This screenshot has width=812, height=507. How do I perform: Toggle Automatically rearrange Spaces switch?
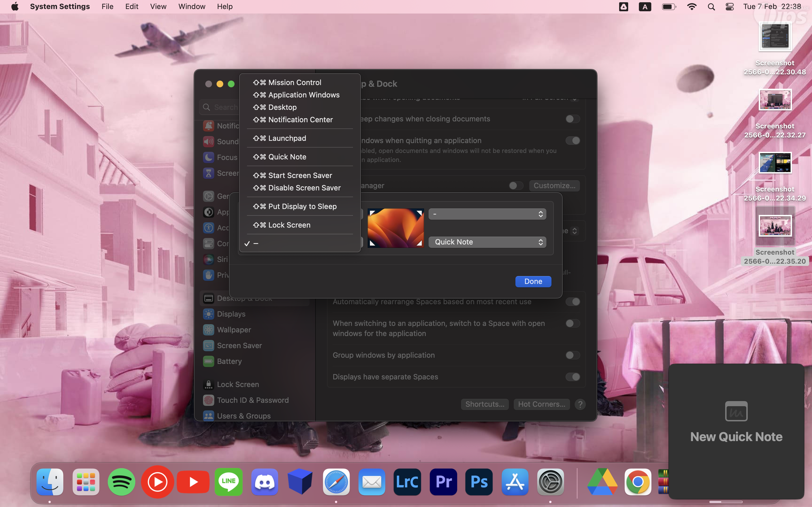point(572,302)
